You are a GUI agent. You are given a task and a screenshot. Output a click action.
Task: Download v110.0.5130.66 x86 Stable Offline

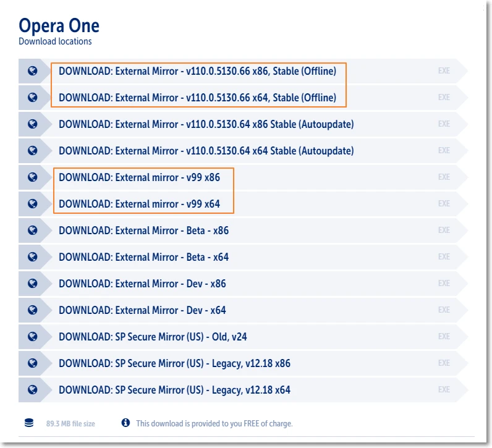click(197, 71)
